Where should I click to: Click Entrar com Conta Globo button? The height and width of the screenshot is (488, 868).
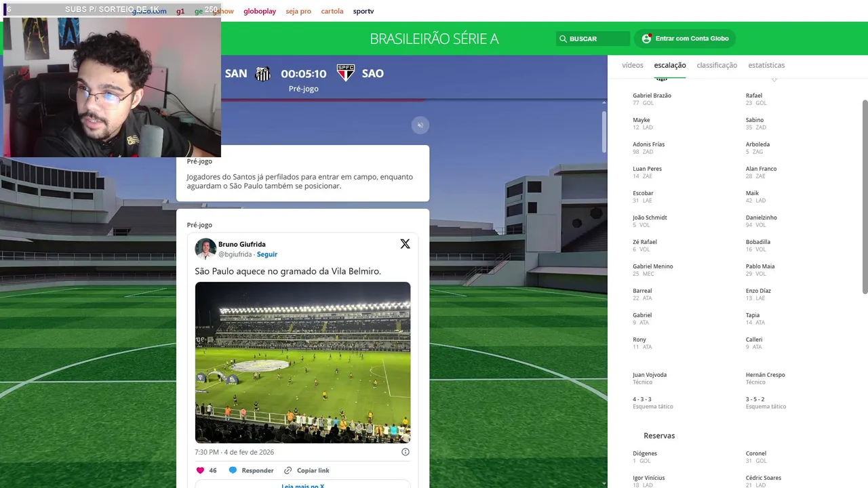pos(685,39)
